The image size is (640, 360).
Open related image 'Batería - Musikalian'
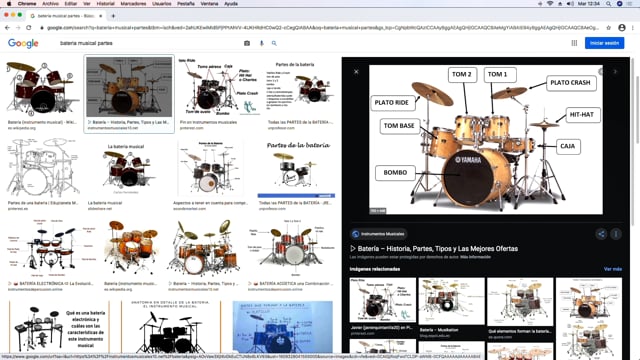[451, 301]
